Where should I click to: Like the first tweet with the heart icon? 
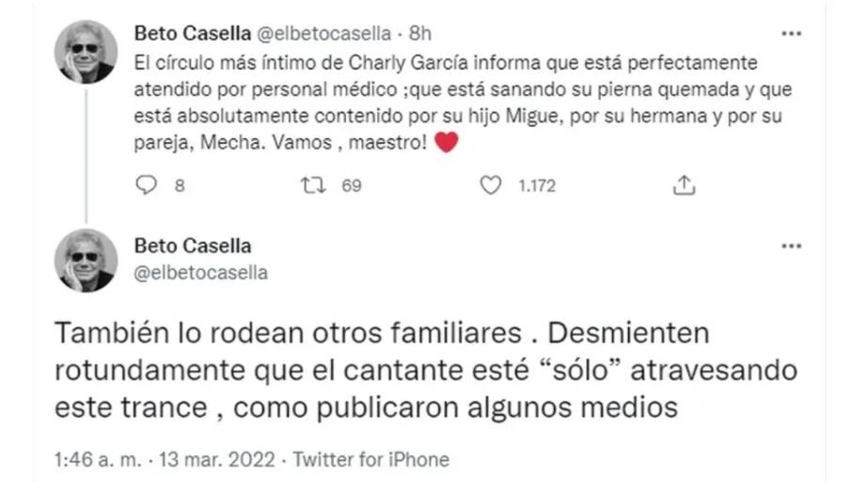point(491,186)
